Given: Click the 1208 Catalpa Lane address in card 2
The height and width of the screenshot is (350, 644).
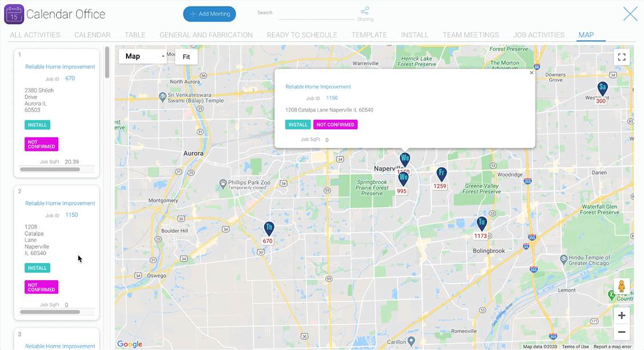Looking at the screenshot, I should pos(37,240).
